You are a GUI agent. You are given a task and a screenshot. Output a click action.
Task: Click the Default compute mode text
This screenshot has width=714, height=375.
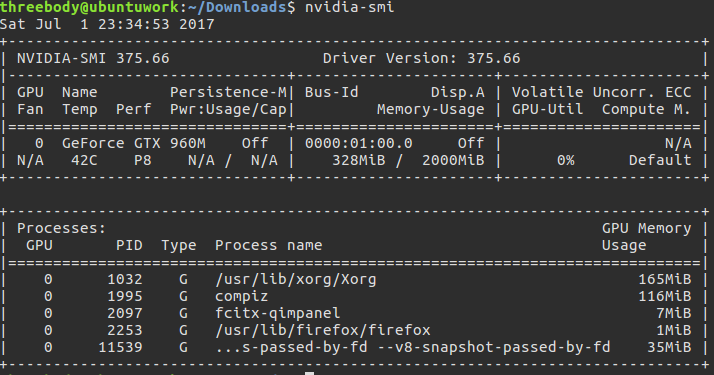[660, 160]
